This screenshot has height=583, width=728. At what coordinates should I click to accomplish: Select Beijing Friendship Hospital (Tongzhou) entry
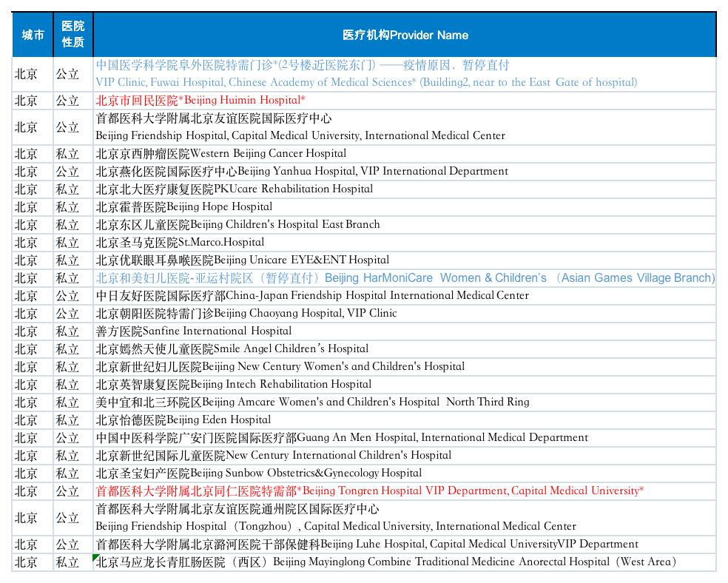click(x=405, y=518)
